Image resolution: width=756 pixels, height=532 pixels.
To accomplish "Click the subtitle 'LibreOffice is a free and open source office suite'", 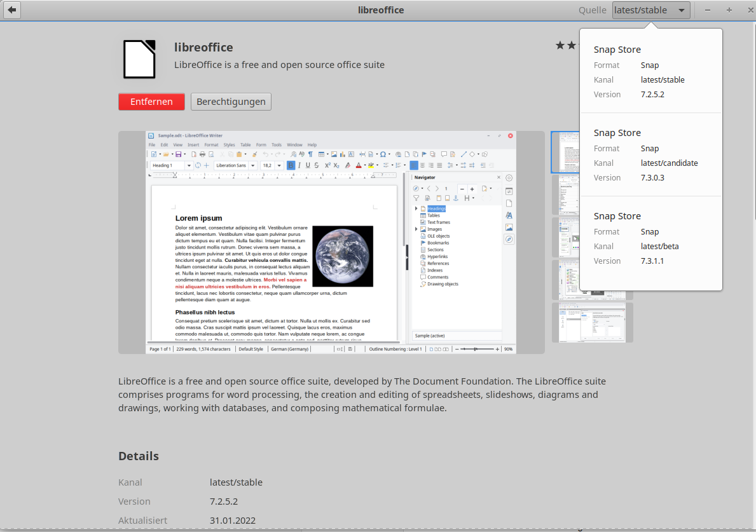I will point(279,65).
